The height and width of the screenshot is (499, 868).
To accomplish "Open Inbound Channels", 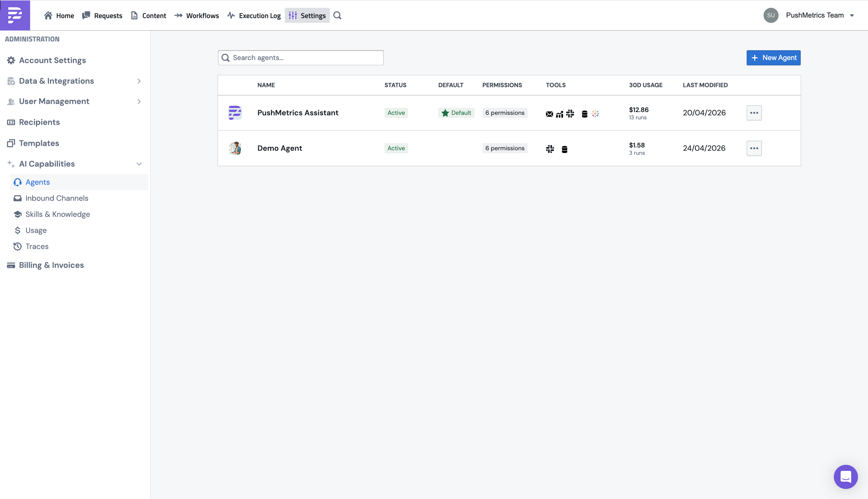I will pos(57,198).
